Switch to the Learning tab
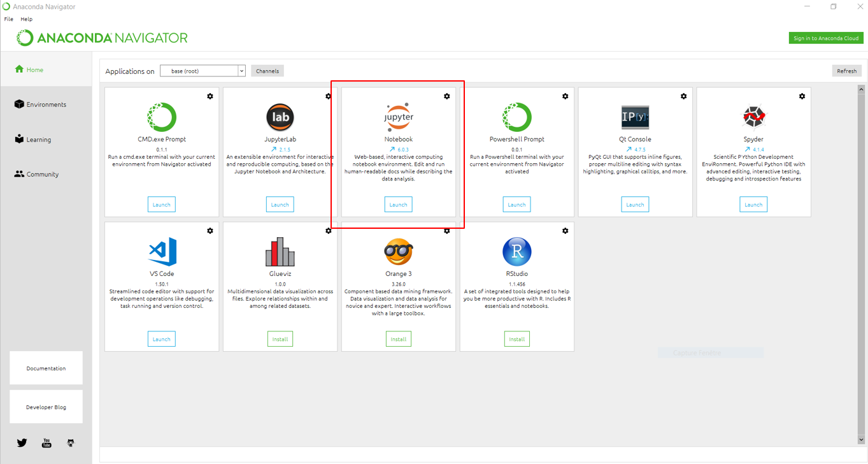This screenshot has height=464, width=868. 46,140
